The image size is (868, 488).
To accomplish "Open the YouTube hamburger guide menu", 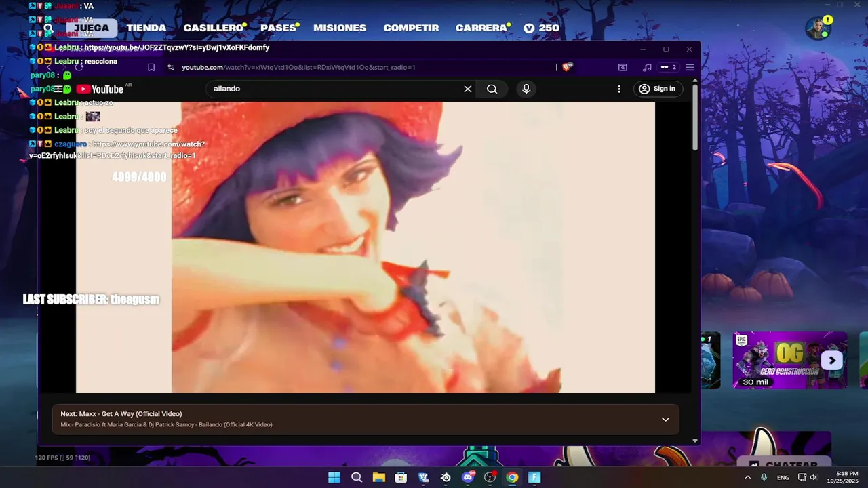I will click(58, 89).
